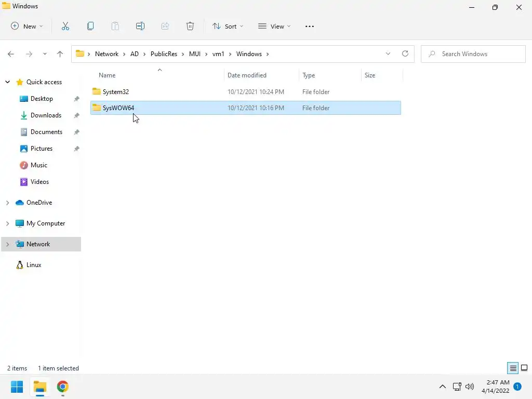Open the View dropdown menu
Image resolution: width=532 pixels, height=399 pixels.
pos(274,26)
